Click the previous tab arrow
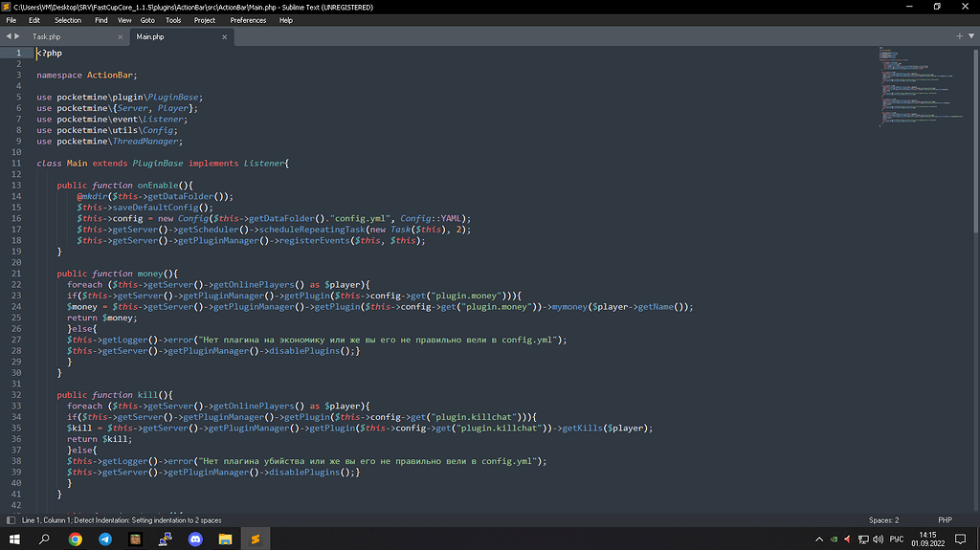Screen dimensions: 980x550 [x=9, y=36]
